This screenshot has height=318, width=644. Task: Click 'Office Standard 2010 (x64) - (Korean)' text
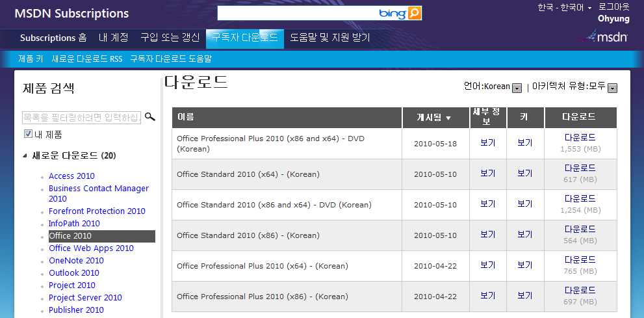[x=248, y=174]
